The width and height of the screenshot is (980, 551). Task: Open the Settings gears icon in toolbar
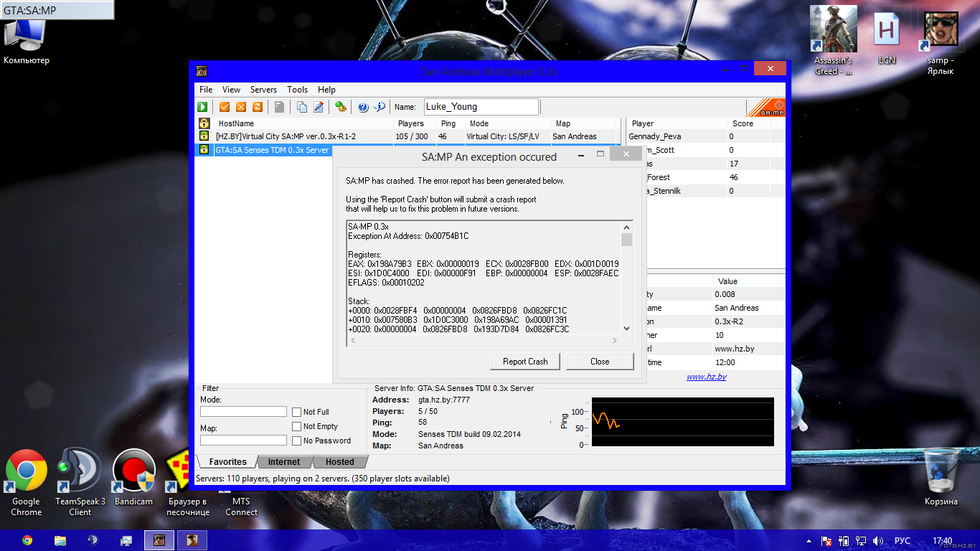point(341,107)
